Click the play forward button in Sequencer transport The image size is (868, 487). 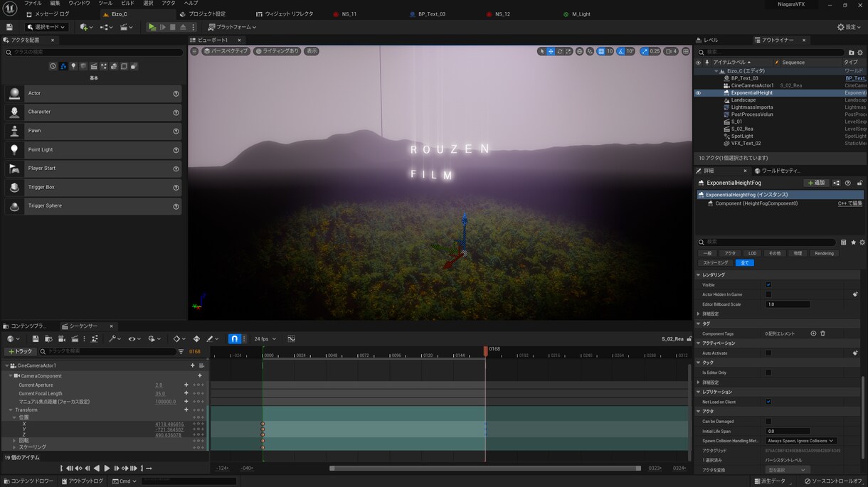107,469
